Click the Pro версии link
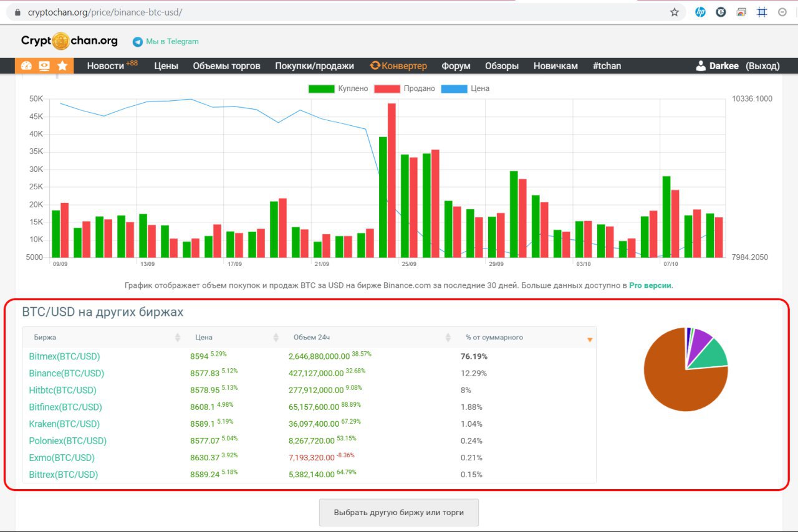Image resolution: width=798 pixels, height=532 pixels. (x=650, y=285)
